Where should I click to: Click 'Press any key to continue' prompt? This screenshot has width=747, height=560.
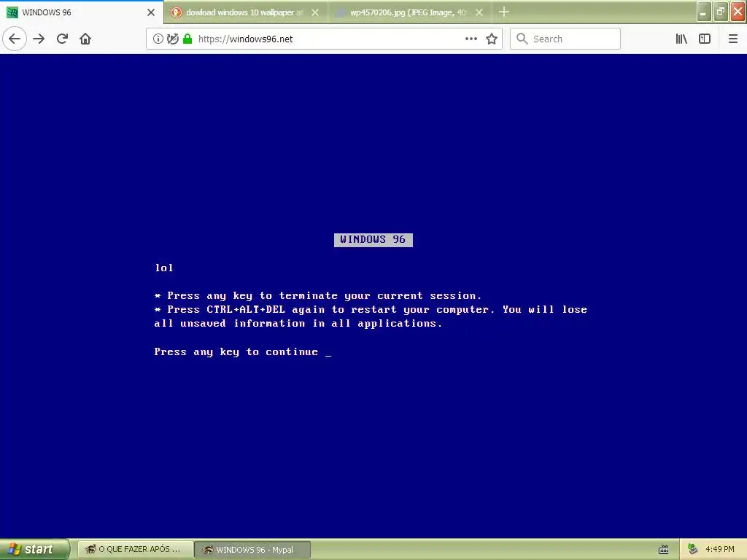coord(242,352)
